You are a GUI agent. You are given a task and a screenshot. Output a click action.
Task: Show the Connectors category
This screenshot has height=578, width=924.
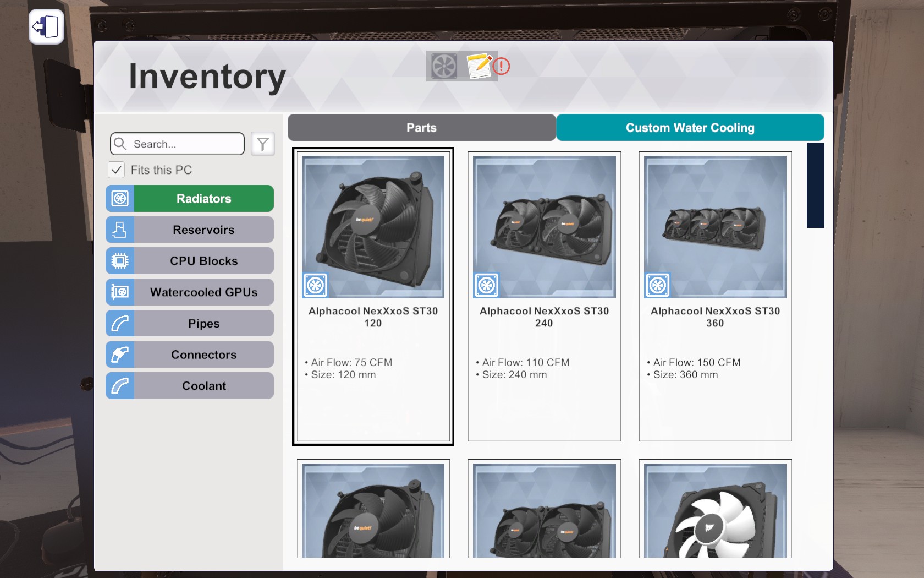pos(190,355)
